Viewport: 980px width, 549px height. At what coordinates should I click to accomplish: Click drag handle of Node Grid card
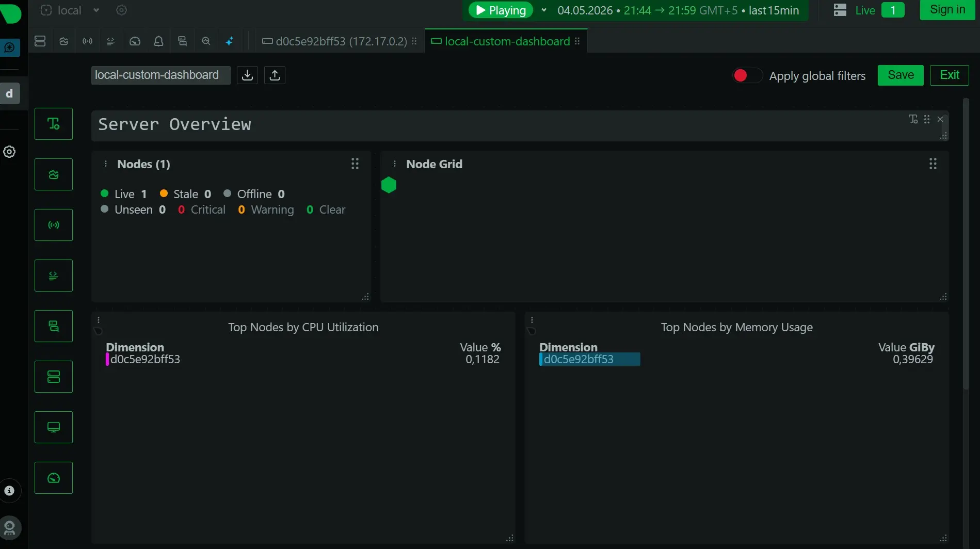click(933, 164)
